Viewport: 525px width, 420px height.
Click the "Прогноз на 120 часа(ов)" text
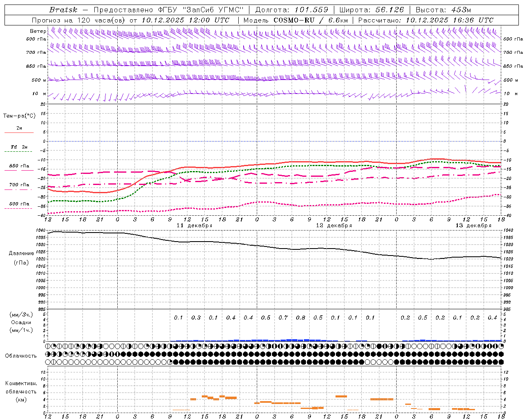click(x=79, y=20)
